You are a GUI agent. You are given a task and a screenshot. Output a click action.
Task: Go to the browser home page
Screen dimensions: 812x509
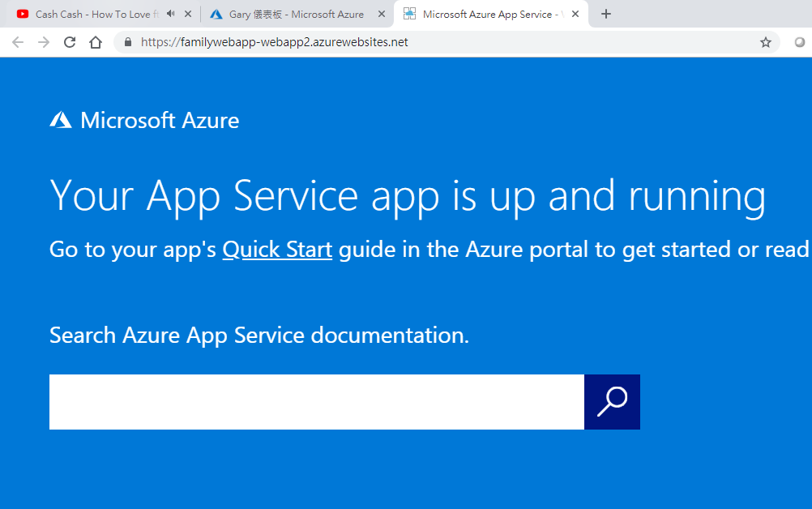tap(96, 42)
